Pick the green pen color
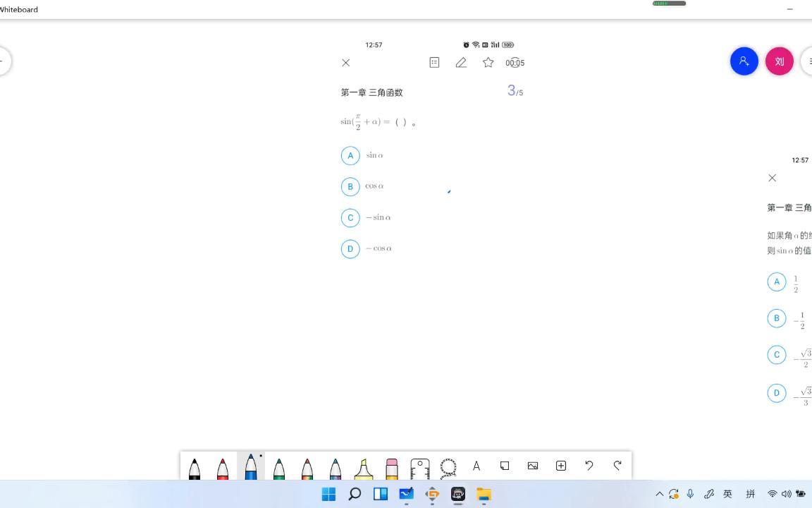Screen dimensions: 812x508 (x=279, y=467)
